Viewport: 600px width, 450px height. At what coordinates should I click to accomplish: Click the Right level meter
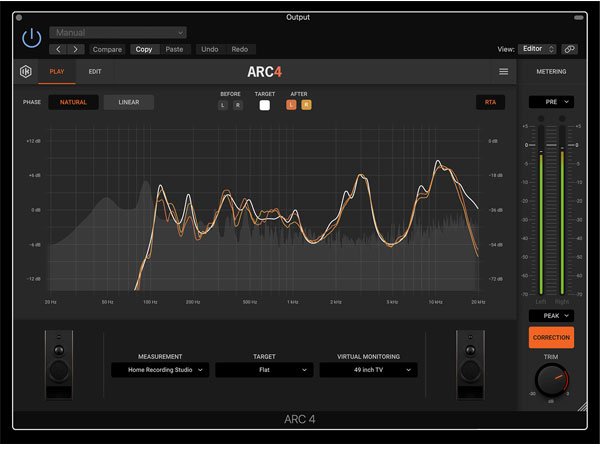(562, 210)
